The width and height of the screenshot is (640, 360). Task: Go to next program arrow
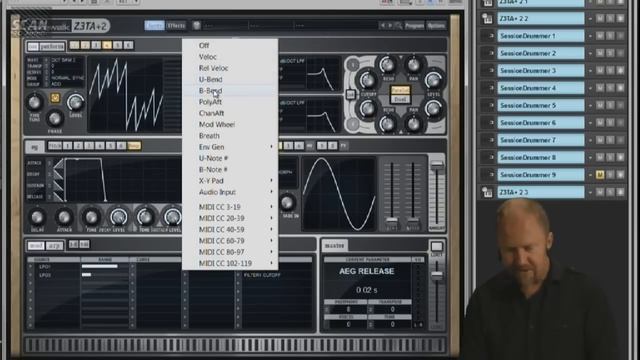click(x=390, y=26)
